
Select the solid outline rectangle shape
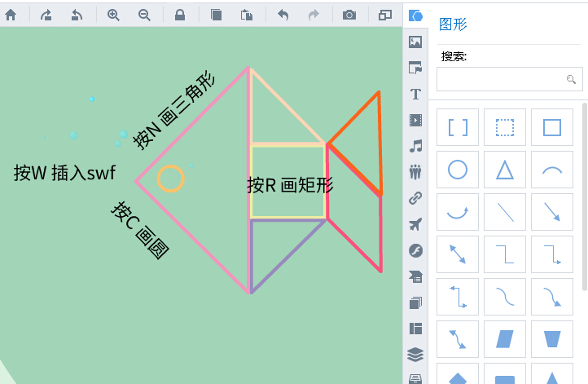point(552,127)
